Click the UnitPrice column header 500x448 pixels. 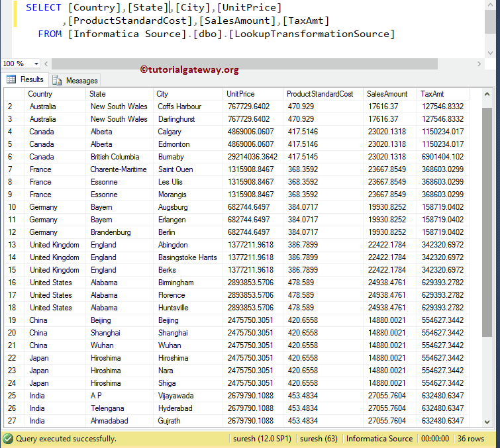[240, 94]
